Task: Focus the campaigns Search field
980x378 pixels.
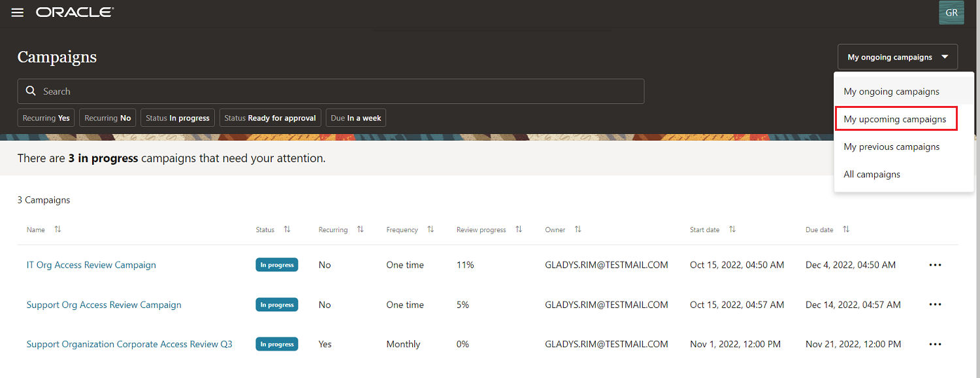Action: click(x=331, y=91)
